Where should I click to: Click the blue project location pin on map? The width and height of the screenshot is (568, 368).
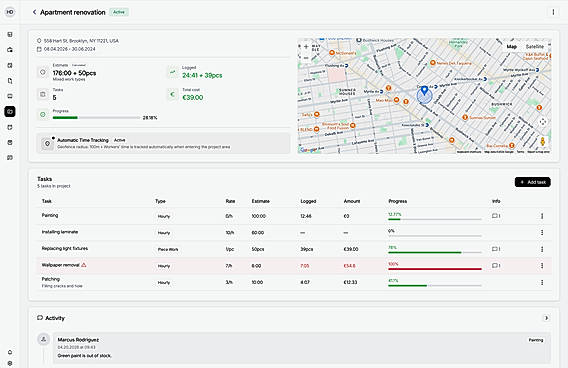(425, 91)
